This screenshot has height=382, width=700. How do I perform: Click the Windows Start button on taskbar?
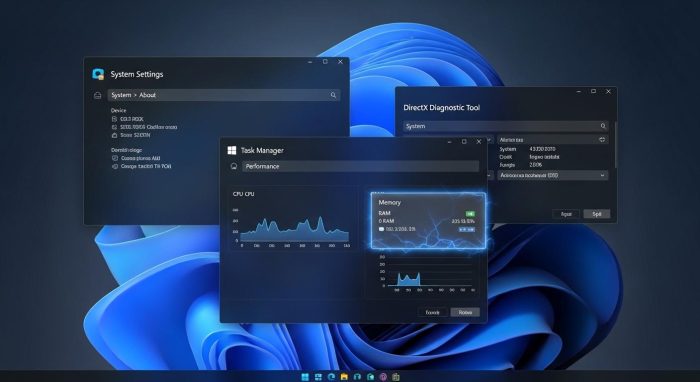305,377
